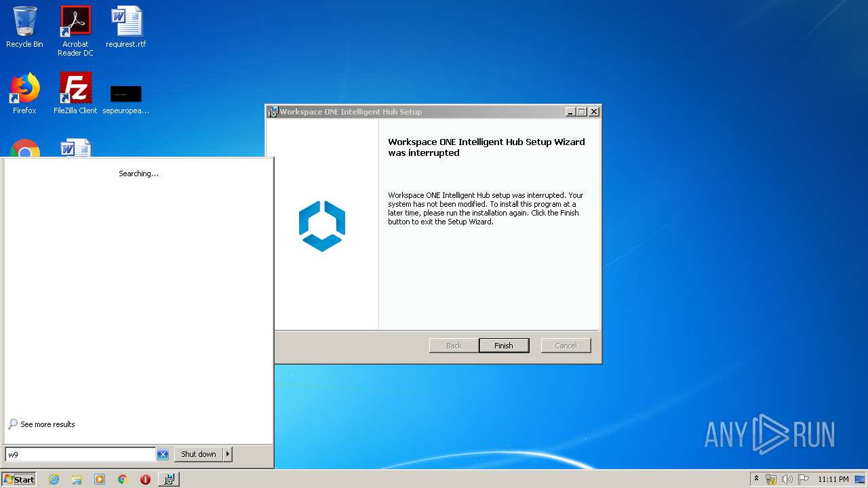Open the Recycle Bin desktop icon

point(24,27)
